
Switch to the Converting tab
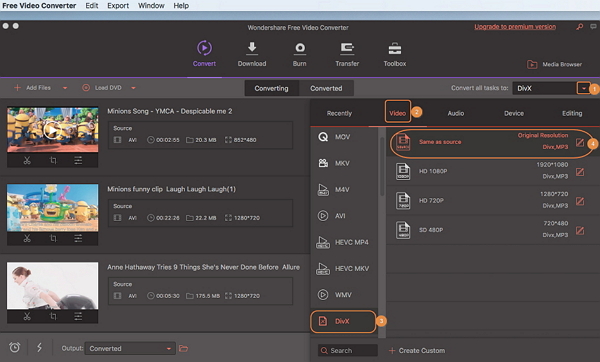click(272, 88)
